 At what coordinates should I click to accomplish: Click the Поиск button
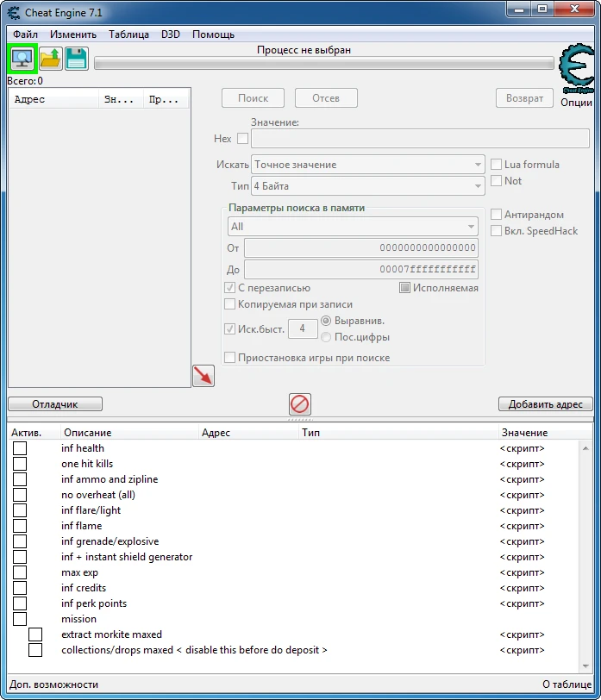(x=253, y=98)
